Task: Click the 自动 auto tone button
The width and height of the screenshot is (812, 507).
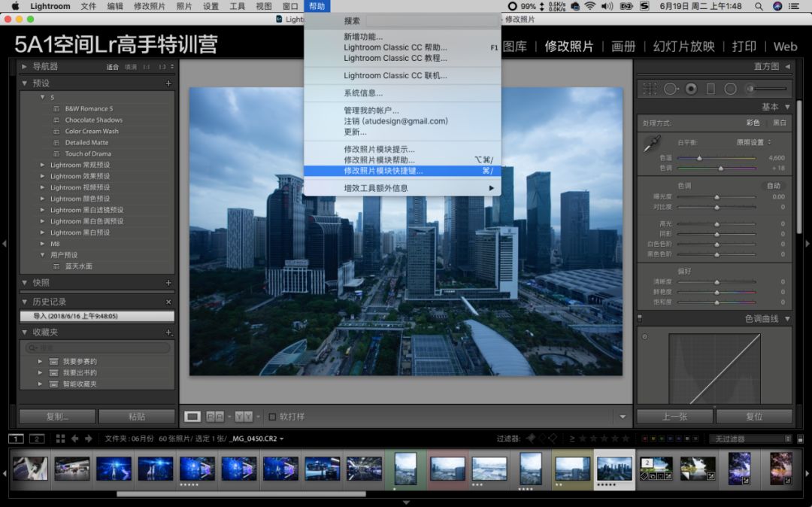Action: click(x=774, y=185)
